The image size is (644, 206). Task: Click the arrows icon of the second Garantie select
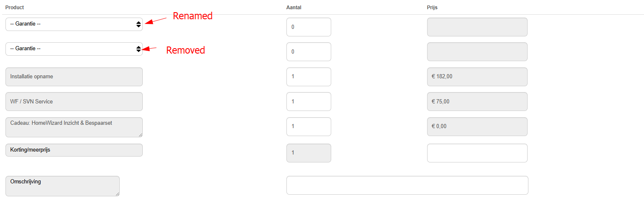(x=139, y=49)
